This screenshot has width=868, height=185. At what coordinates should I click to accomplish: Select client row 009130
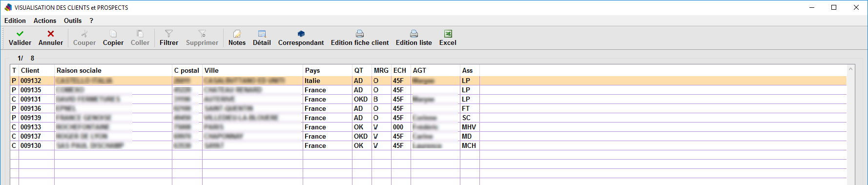[428, 145]
